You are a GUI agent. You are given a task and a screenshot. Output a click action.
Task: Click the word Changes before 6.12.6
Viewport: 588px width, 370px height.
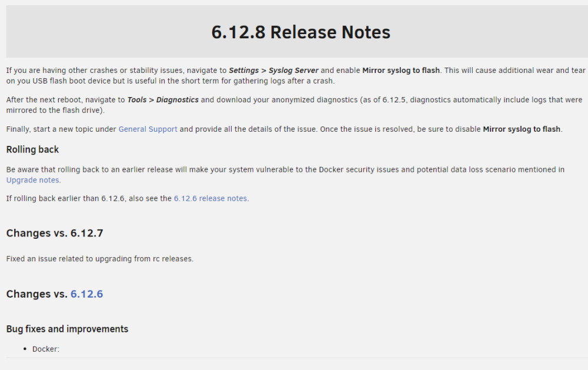(x=28, y=294)
